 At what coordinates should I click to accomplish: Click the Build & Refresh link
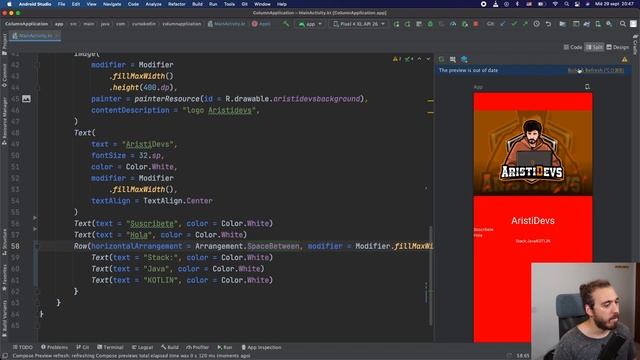click(x=596, y=70)
